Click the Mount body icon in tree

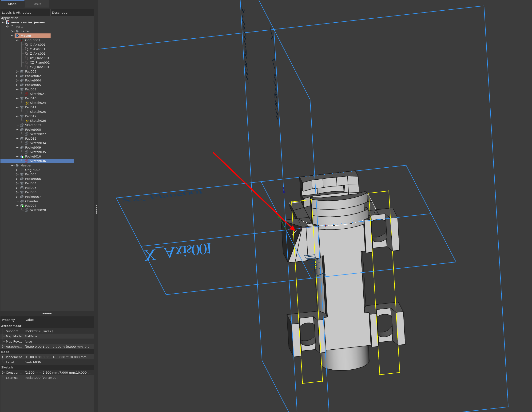pos(17,36)
